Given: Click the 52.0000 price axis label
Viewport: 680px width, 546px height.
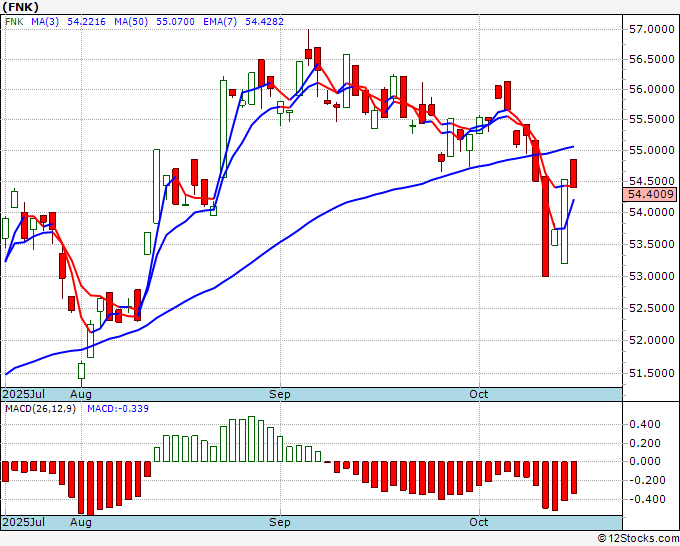Looking at the screenshot, I should 651,340.
